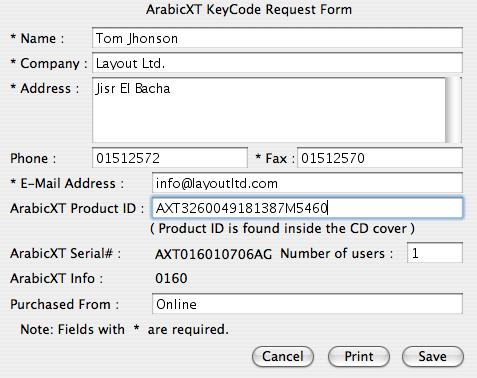Click the Name field label
The image size is (477, 378).
click(37, 38)
